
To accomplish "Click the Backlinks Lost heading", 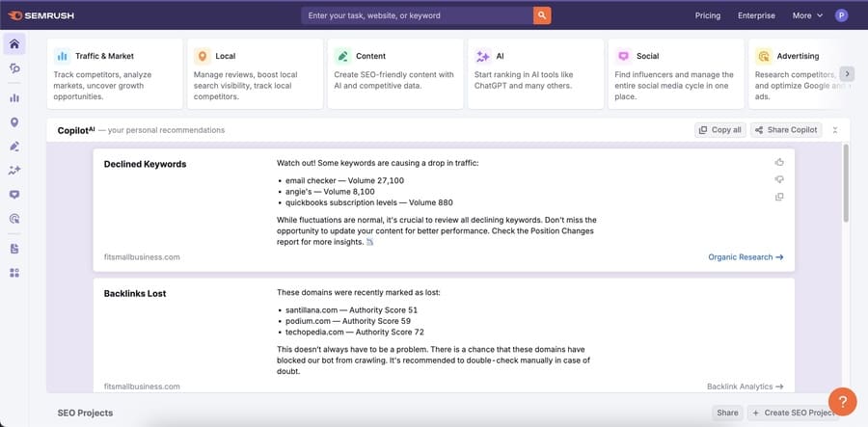I will (x=135, y=294).
